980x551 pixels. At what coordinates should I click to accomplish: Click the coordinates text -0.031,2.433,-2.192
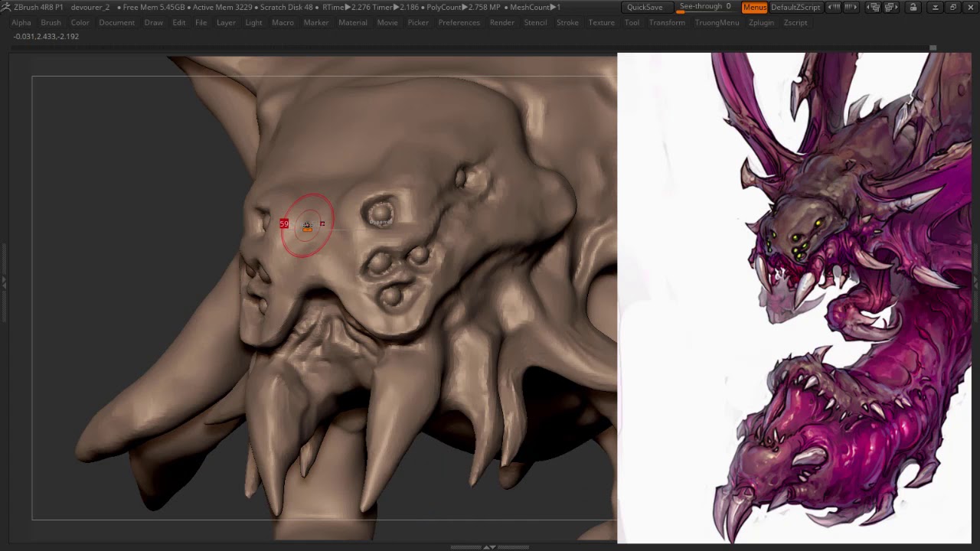click(46, 36)
